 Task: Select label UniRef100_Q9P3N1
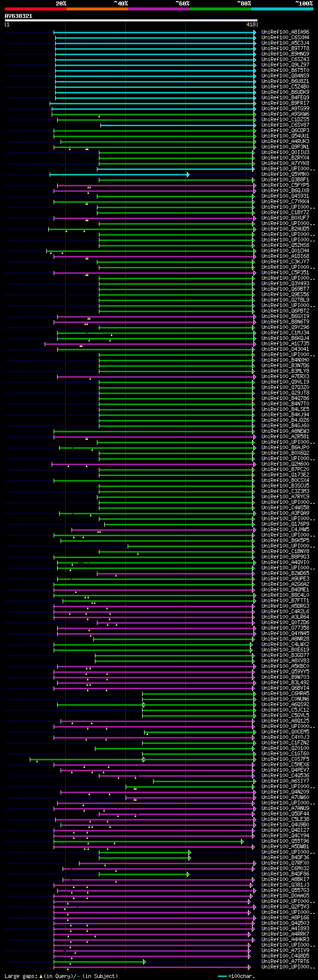point(285,147)
